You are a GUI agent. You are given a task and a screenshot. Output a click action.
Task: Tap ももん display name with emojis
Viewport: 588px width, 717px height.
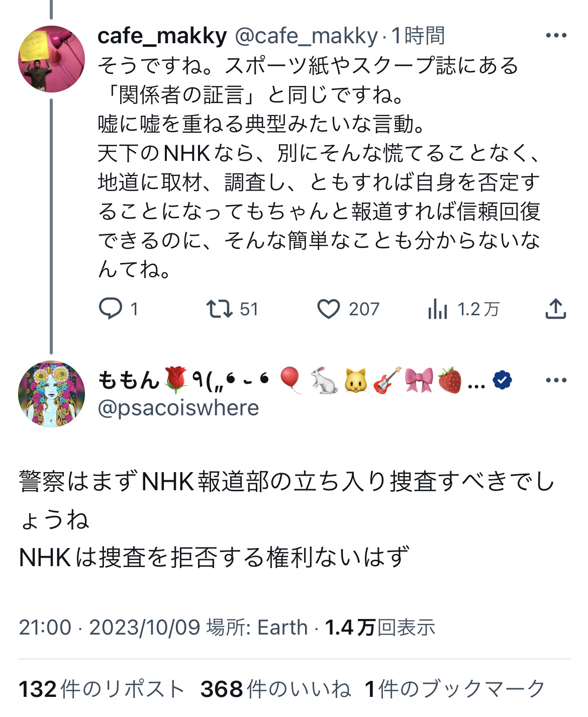pyautogui.click(x=291, y=380)
